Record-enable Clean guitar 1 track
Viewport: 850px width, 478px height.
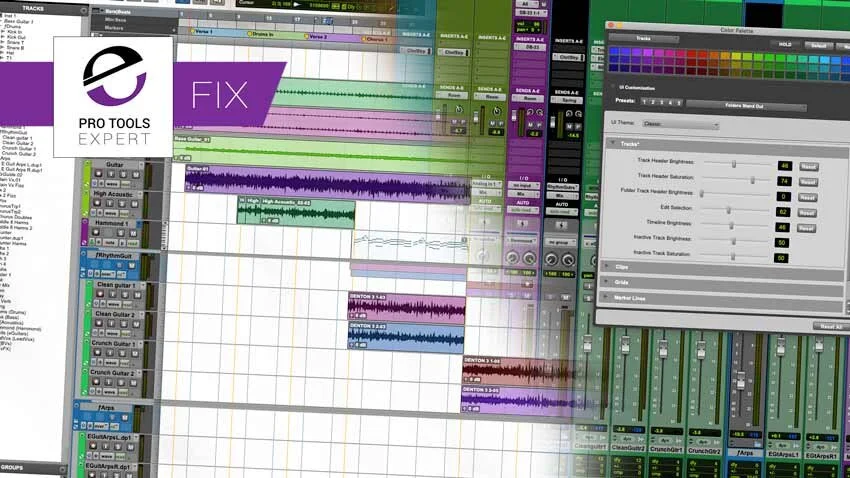(100, 294)
